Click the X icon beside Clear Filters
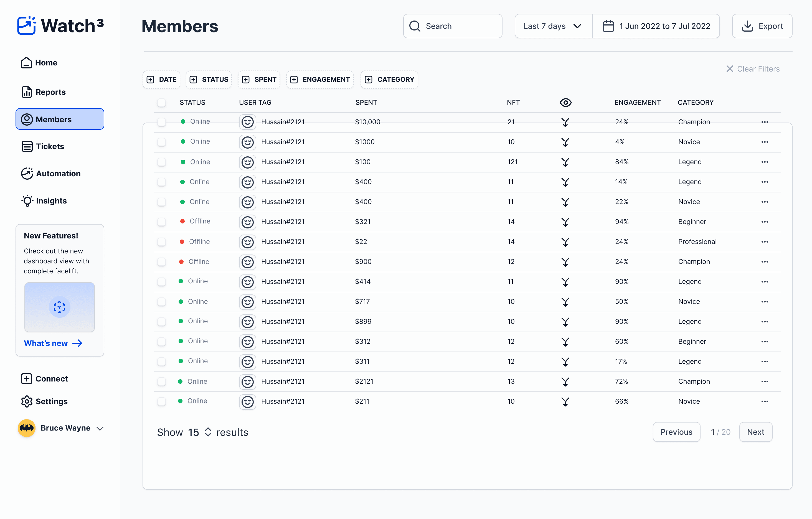812x519 pixels. (x=730, y=69)
